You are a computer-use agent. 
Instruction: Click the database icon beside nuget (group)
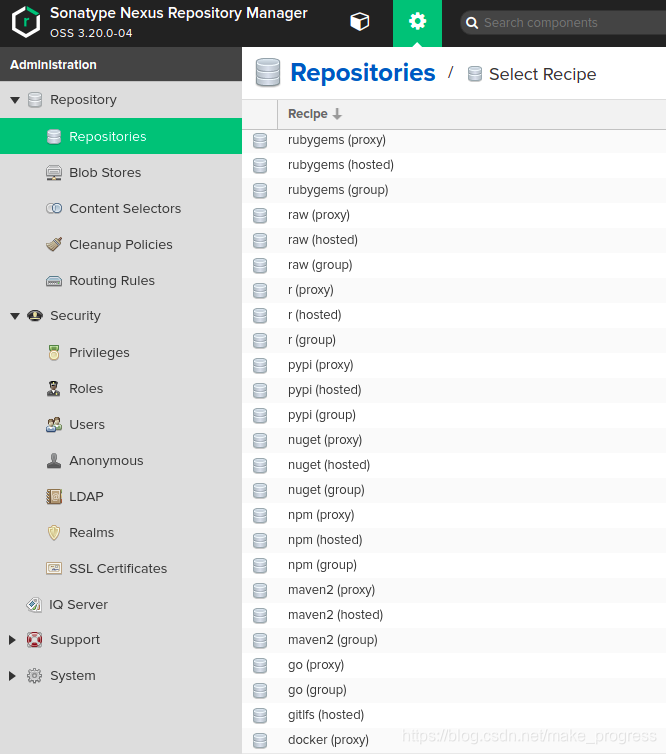coord(260,490)
